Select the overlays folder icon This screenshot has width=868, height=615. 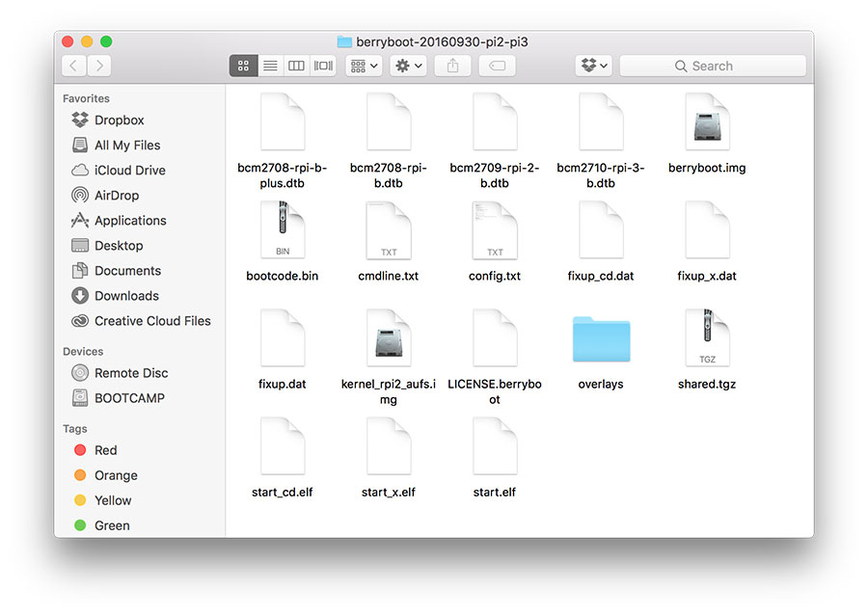click(600, 340)
